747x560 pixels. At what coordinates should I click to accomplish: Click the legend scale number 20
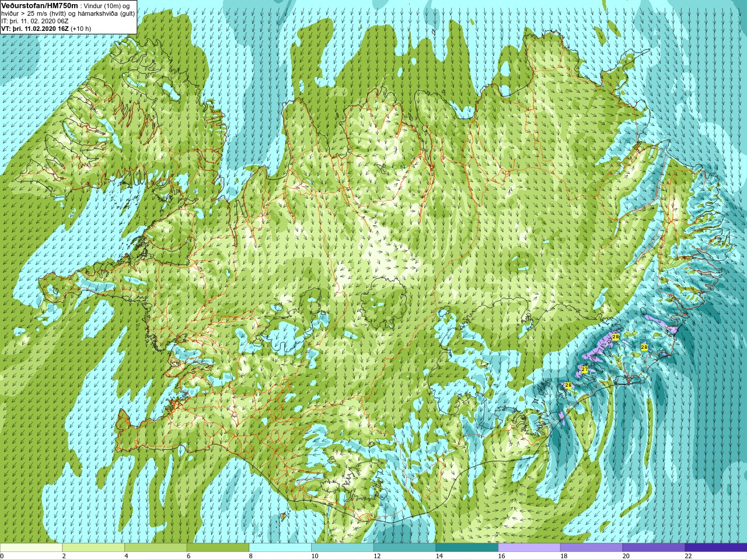point(626,556)
